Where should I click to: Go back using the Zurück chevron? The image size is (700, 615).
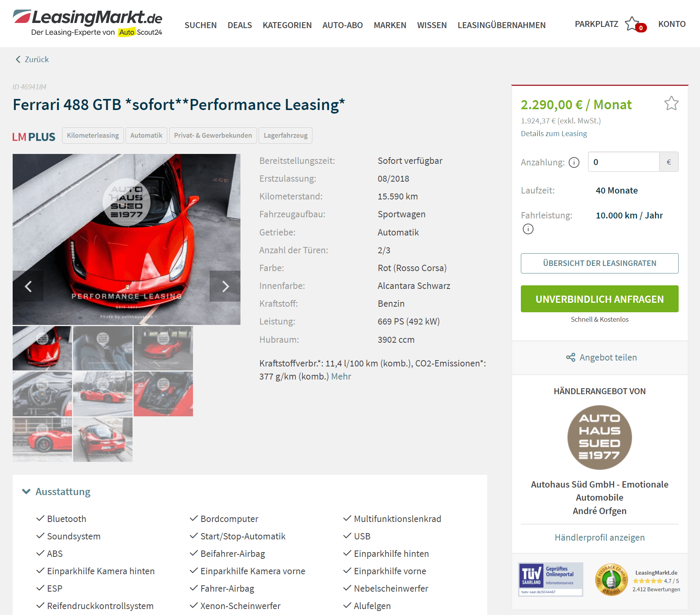click(x=18, y=59)
